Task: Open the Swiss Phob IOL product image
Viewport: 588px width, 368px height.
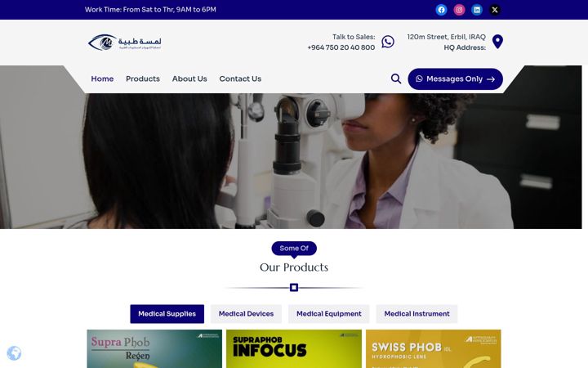Action: pyautogui.click(x=434, y=349)
